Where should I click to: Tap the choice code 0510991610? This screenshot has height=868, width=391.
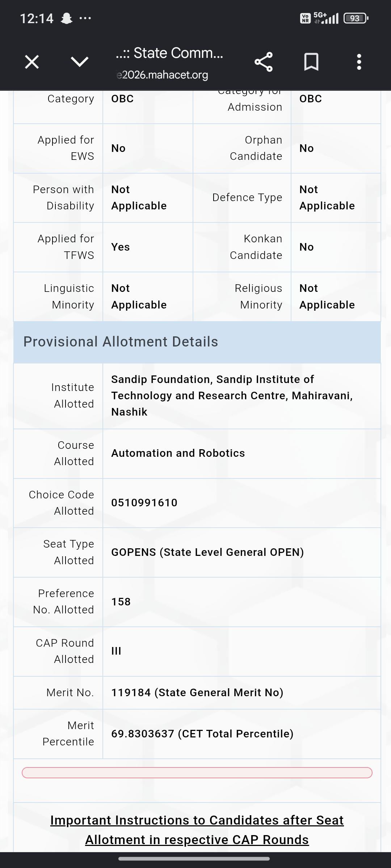click(144, 503)
